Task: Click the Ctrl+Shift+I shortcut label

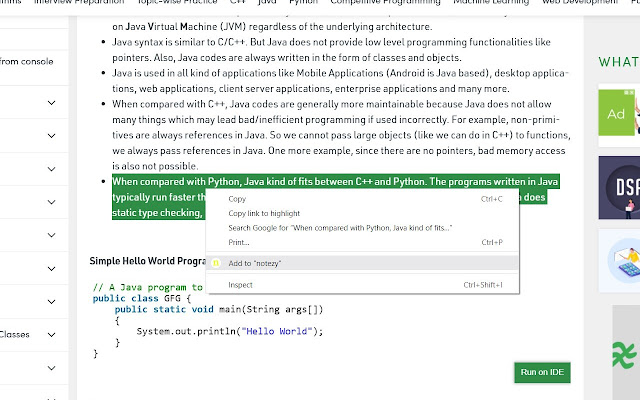Action: (483, 285)
